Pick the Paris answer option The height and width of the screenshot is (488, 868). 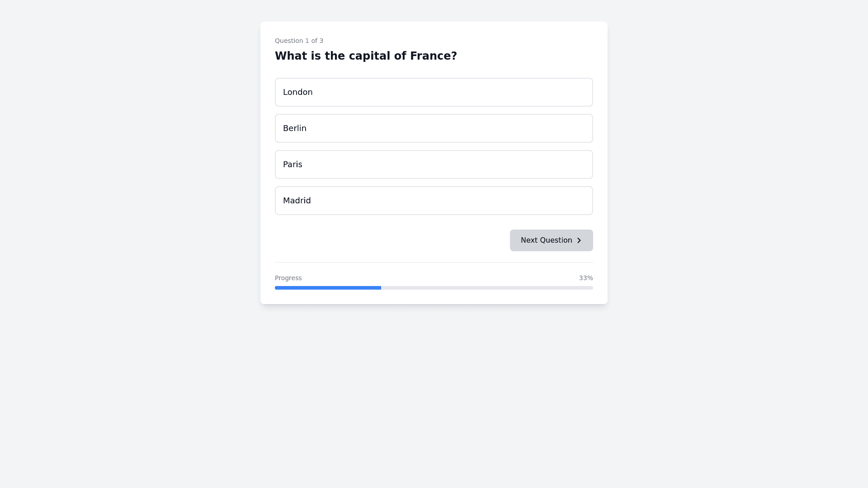click(434, 164)
